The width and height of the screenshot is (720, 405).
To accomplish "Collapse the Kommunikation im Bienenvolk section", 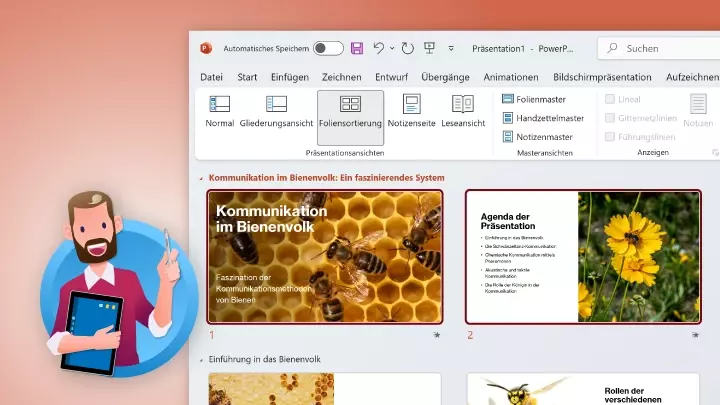I will 201,178.
